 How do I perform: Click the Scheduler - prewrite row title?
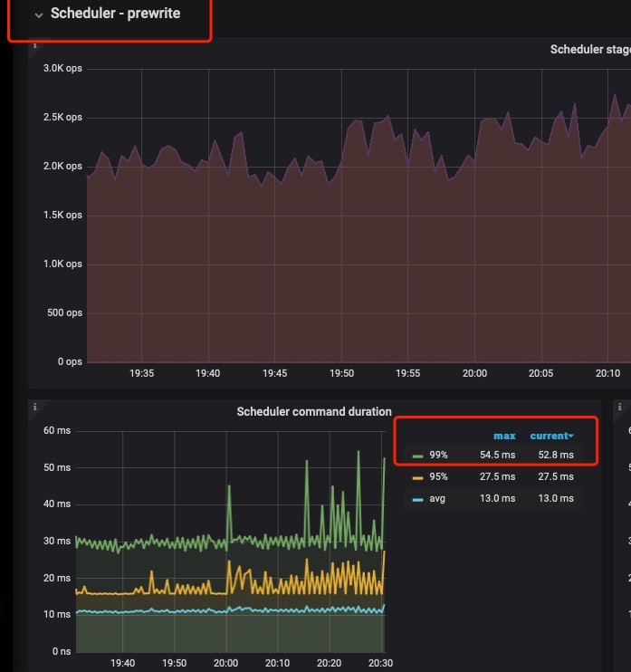point(115,14)
